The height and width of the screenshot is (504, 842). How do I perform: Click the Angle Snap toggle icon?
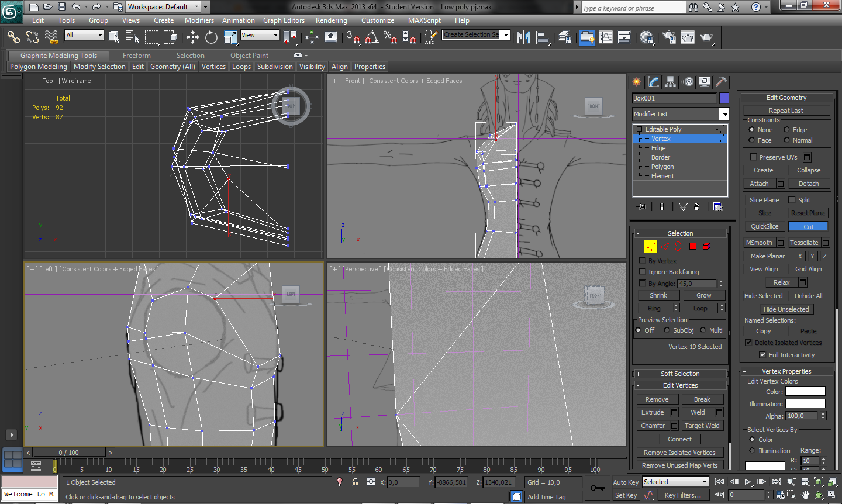371,37
